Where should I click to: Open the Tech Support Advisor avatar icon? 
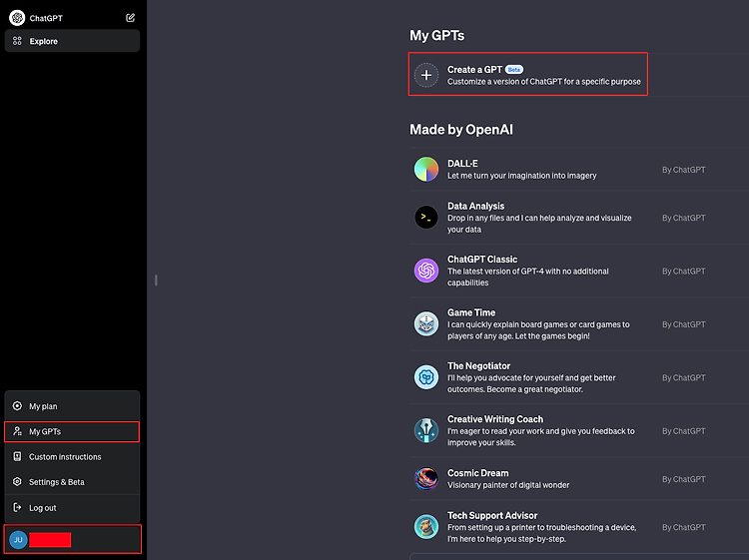426,527
